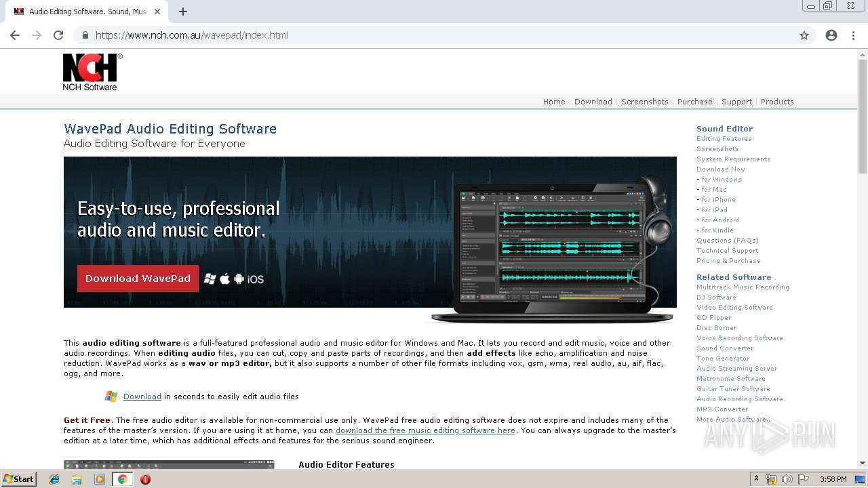Open Pricing & Purchase sidebar link
This screenshot has height=488, width=868.
728,261
